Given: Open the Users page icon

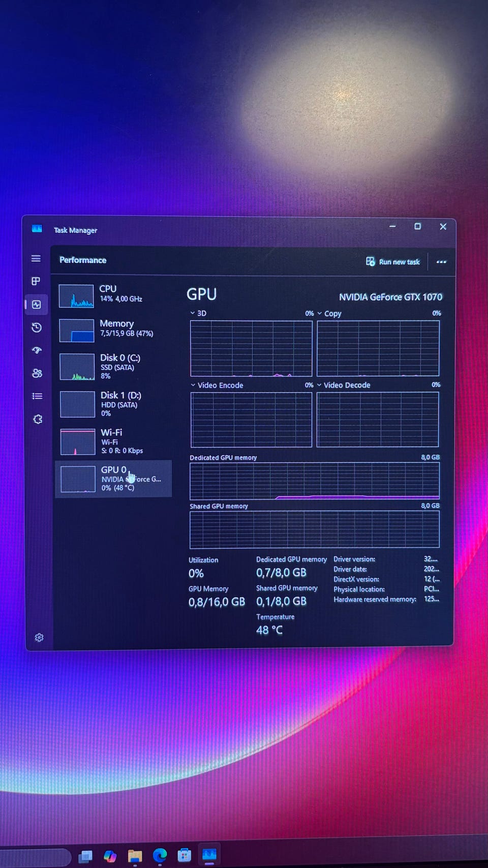Looking at the screenshot, I should click(37, 373).
